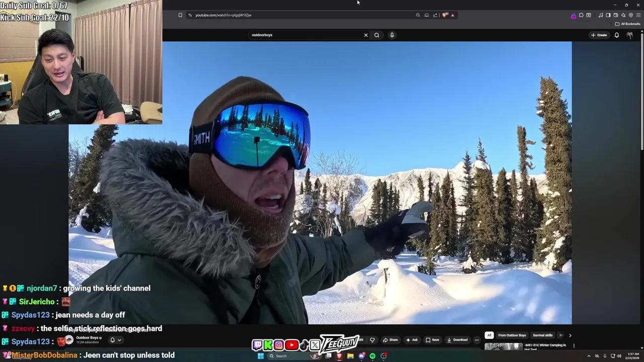Open the site info icon in the address bar
The width and height of the screenshot is (644, 362).
190,15
